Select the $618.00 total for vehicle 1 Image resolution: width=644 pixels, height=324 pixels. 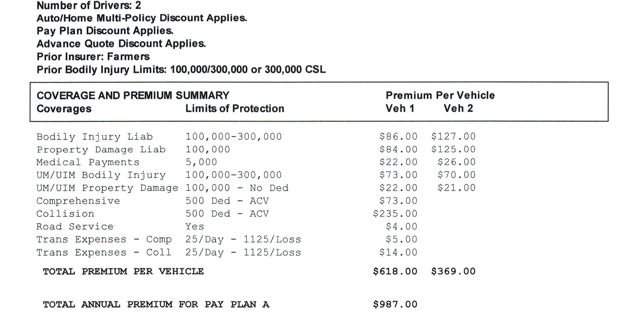point(395,272)
